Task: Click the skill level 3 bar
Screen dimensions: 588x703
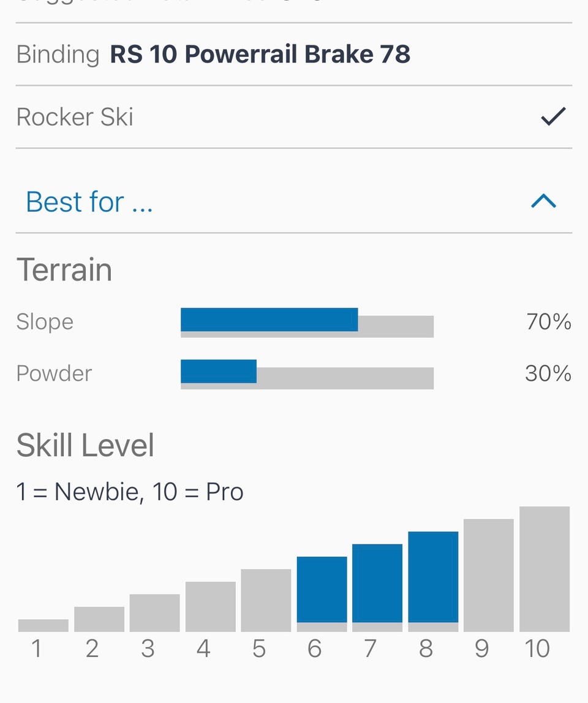Action: tap(154, 612)
